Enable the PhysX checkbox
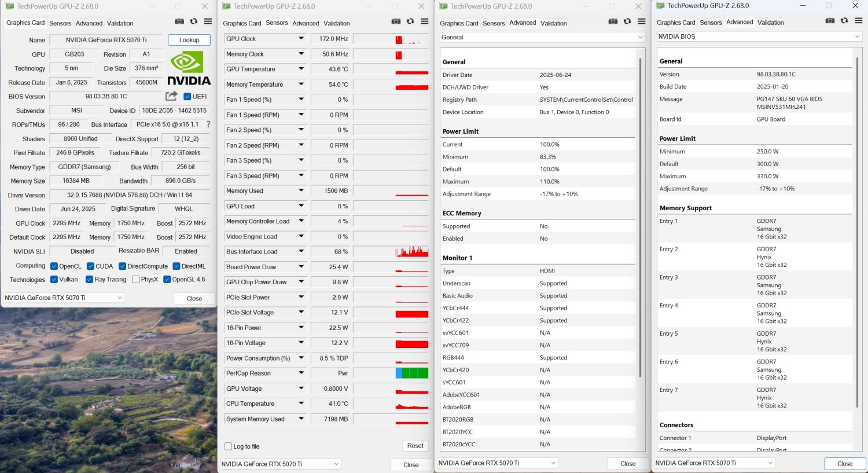The height and width of the screenshot is (473, 868). click(135, 280)
